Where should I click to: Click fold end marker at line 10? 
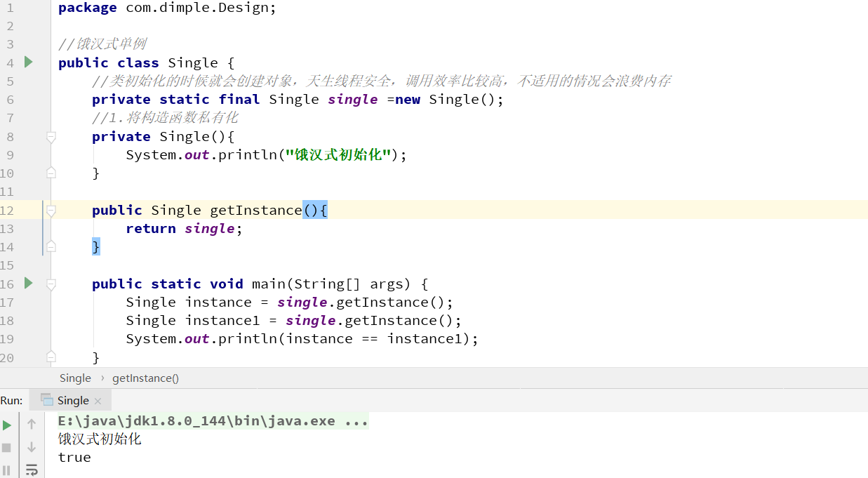coord(51,173)
